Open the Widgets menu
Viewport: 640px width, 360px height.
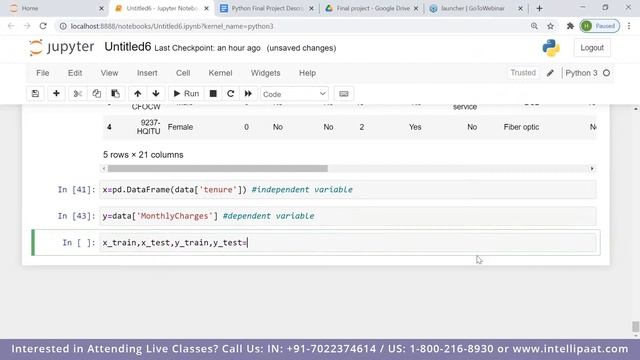pyautogui.click(x=265, y=73)
